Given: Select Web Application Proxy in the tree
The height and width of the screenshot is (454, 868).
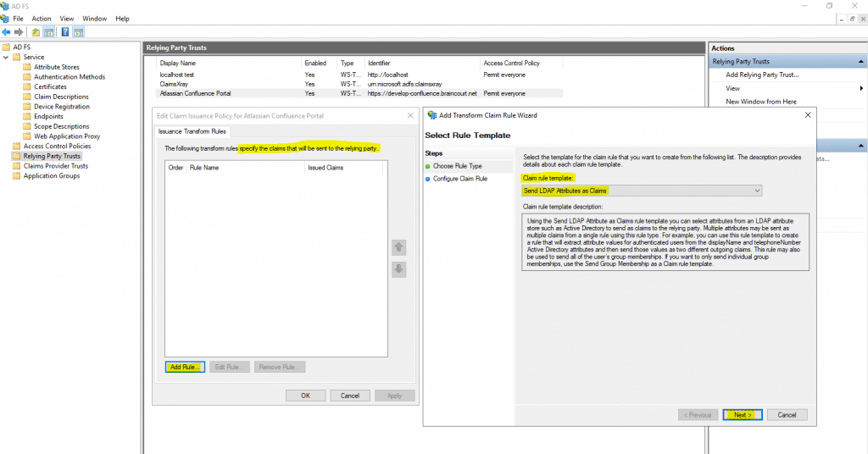Looking at the screenshot, I should click(x=67, y=136).
